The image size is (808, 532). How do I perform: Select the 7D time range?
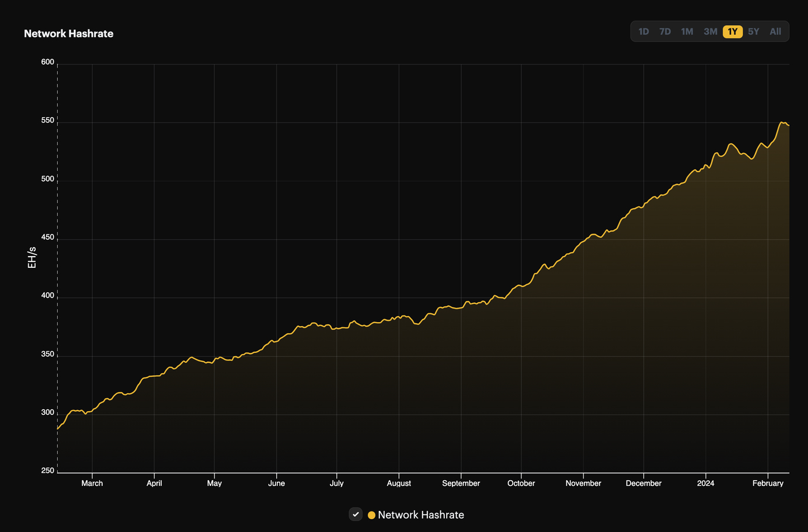pyautogui.click(x=665, y=32)
